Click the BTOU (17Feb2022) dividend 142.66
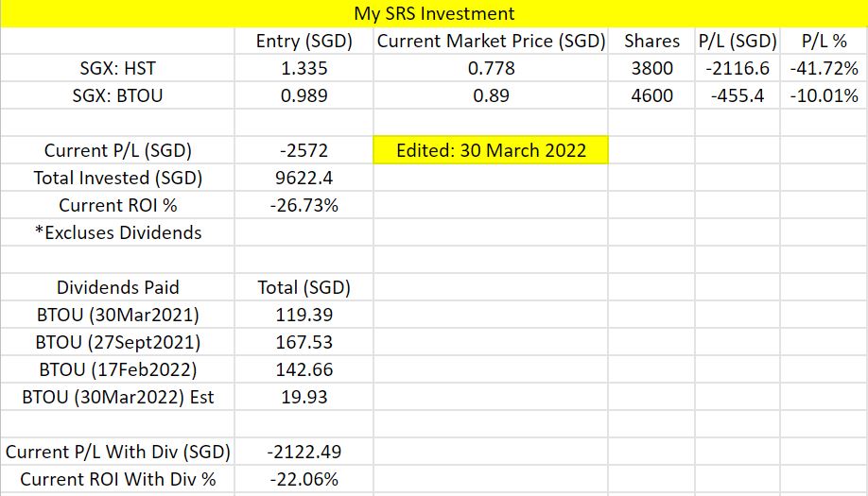868x496 pixels. click(x=304, y=369)
